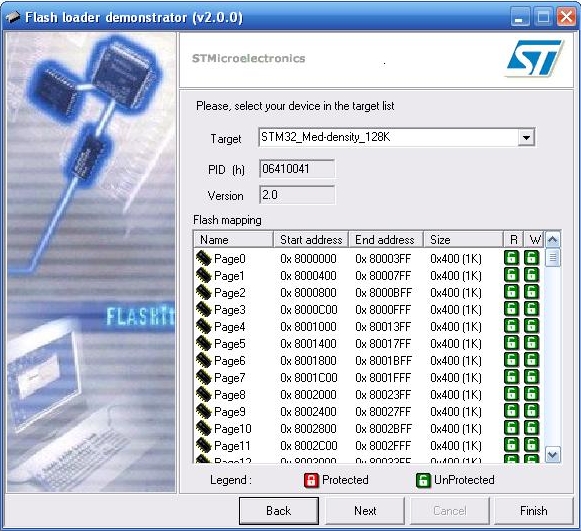This screenshot has height=531, width=581.
Task: Sort by the Size column header
Action: point(463,240)
